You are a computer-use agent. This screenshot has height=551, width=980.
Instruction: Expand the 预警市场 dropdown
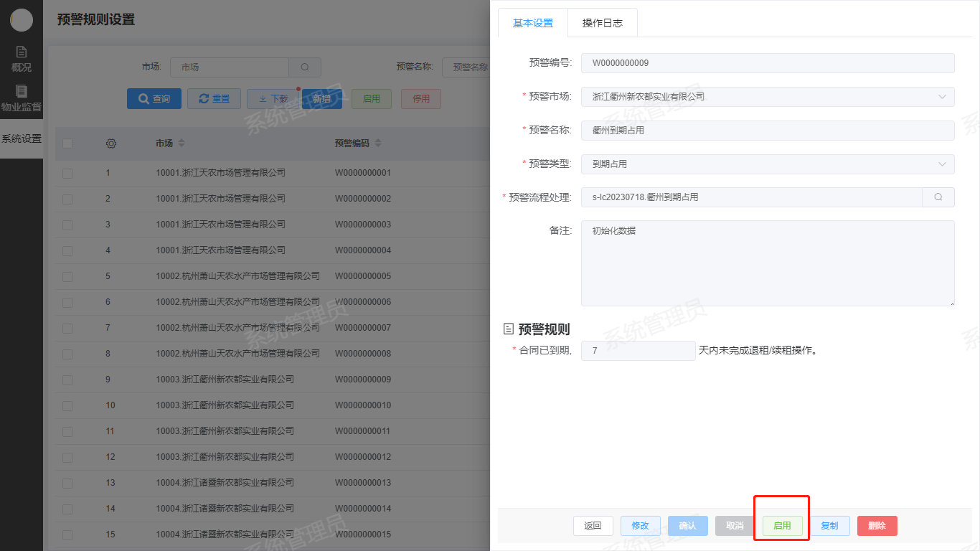[x=768, y=97]
